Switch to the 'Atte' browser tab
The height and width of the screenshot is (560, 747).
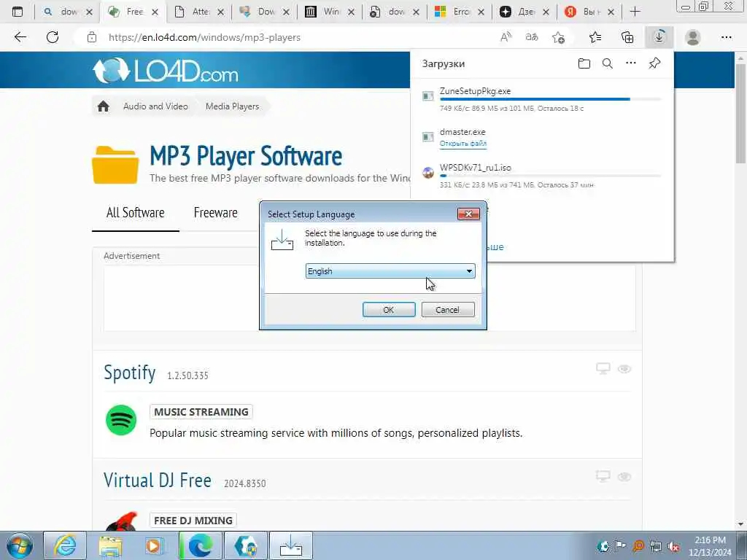199,12
